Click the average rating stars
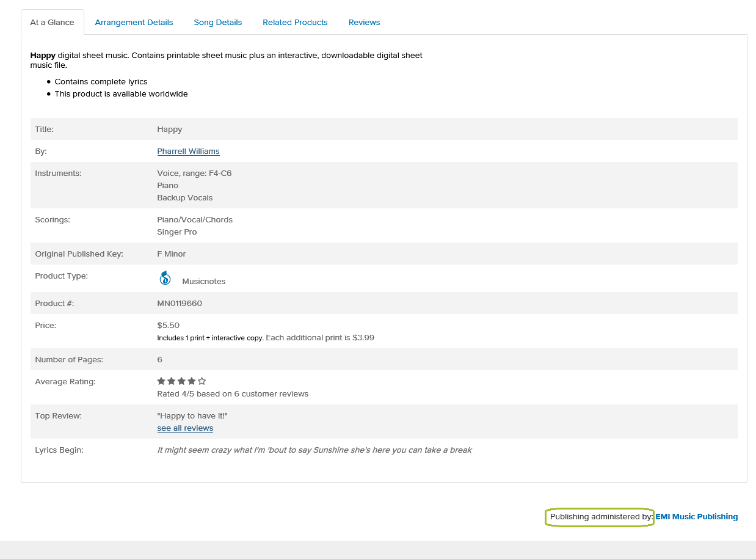This screenshot has height=559, width=756. 181,381
